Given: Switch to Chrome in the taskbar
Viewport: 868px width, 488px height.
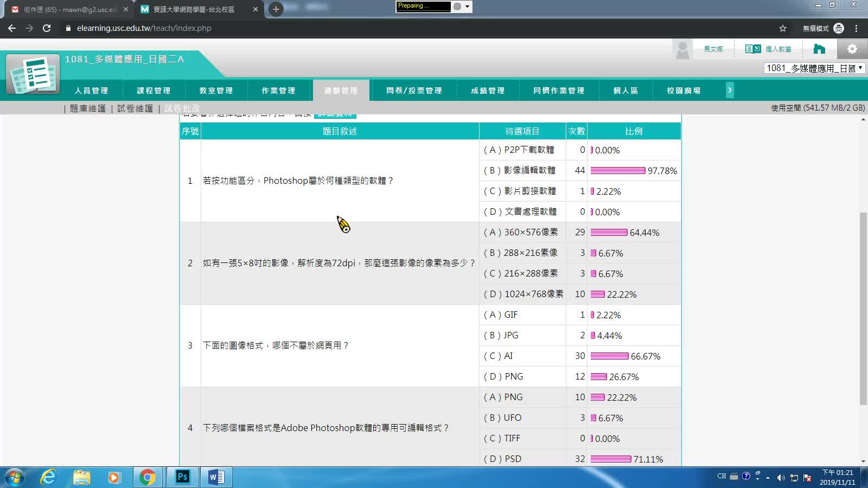Looking at the screenshot, I should pyautogui.click(x=147, y=477).
